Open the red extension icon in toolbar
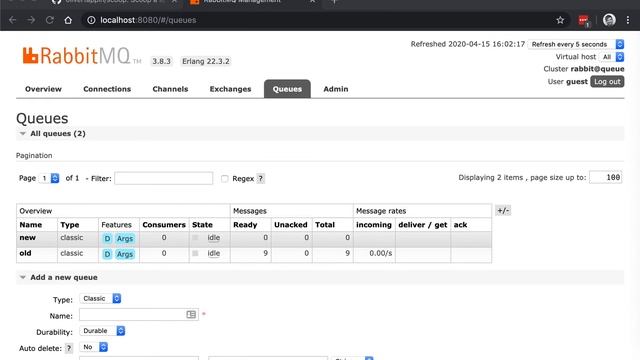 pyautogui.click(x=583, y=20)
